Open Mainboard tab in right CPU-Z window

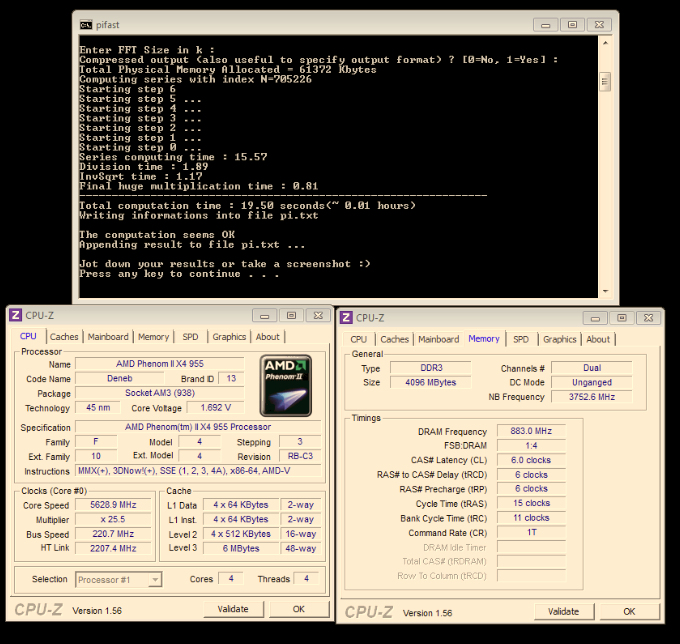(x=438, y=339)
